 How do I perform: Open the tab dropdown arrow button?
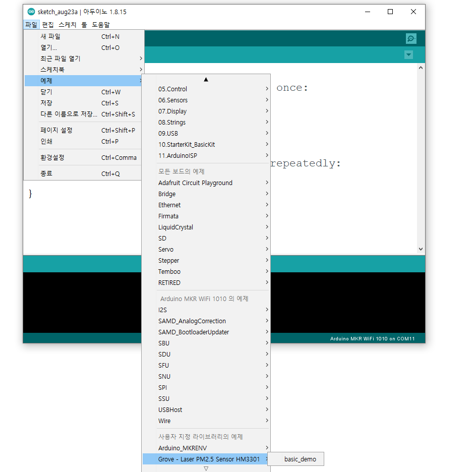click(x=408, y=55)
